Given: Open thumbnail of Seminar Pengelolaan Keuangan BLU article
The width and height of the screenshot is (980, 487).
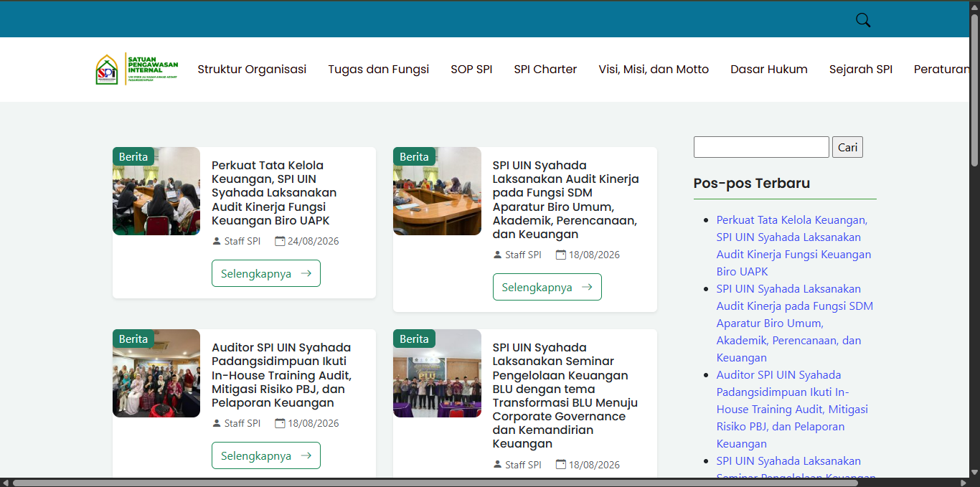Looking at the screenshot, I should click(x=437, y=373).
